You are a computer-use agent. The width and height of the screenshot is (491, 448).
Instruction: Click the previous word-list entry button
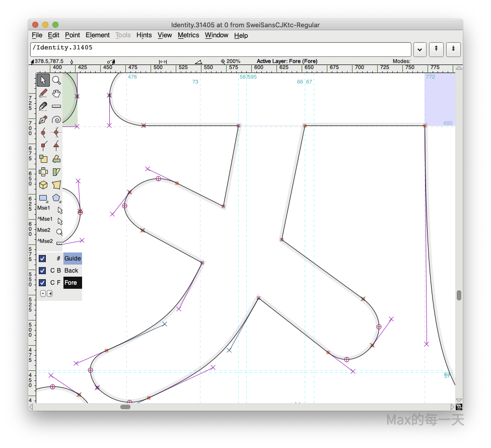coord(436,49)
